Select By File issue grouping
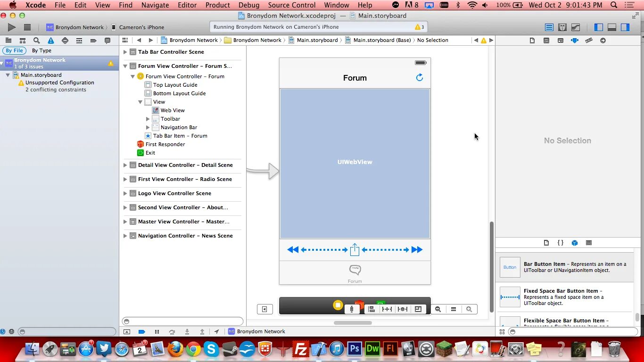Viewport: 644px width, 362px height. (x=15, y=50)
